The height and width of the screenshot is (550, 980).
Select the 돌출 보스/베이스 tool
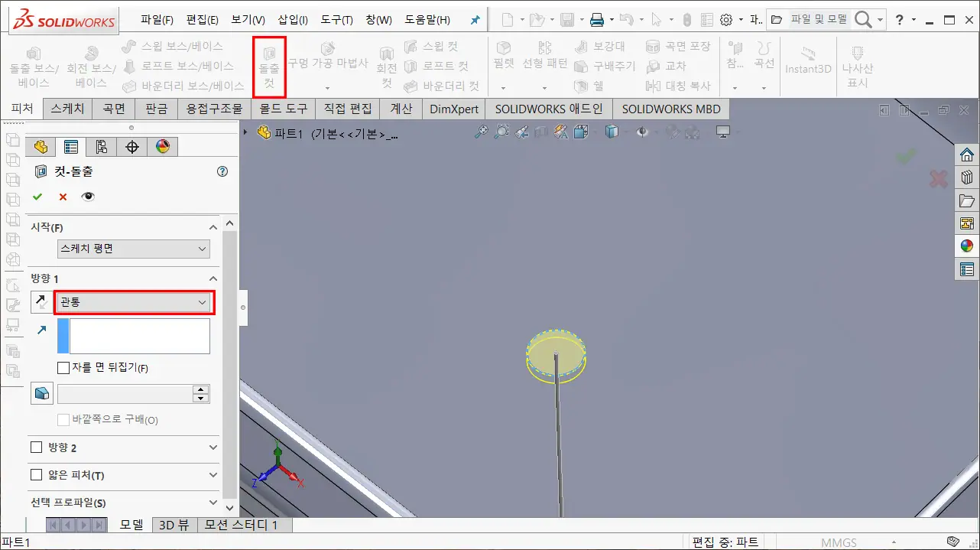34,67
